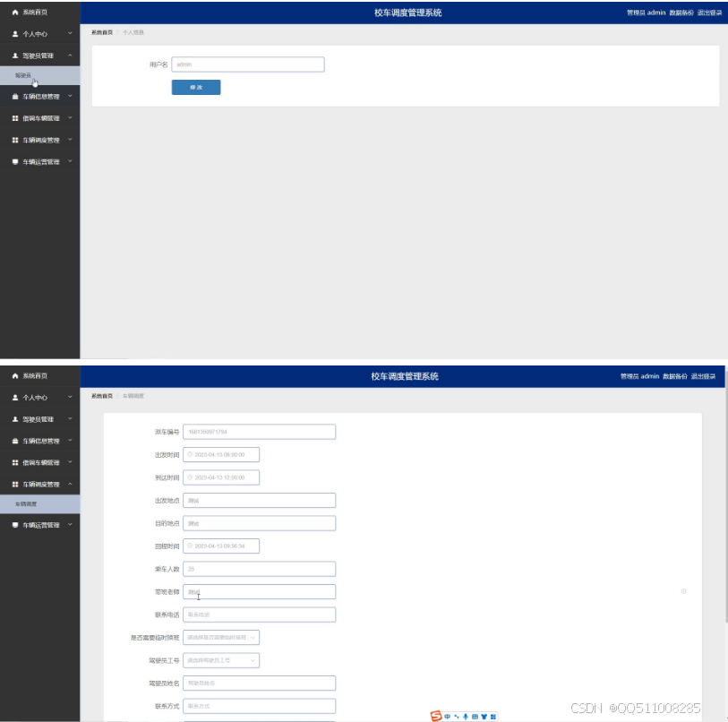Click grid icon beside 借调车辆管理 on 个人信息 page
728x722 pixels.
[x=15, y=118]
